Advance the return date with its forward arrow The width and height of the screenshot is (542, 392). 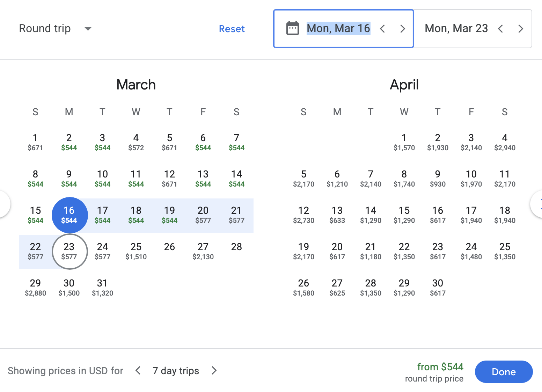pyautogui.click(x=520, y=29)
